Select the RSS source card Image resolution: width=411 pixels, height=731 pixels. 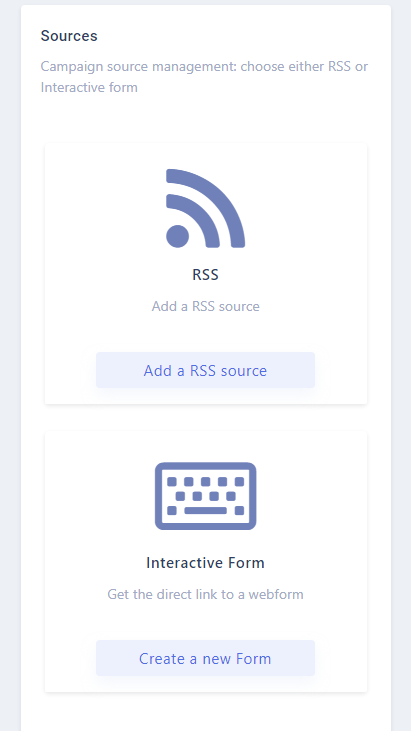pyautogui.click(x=206, y=274)
